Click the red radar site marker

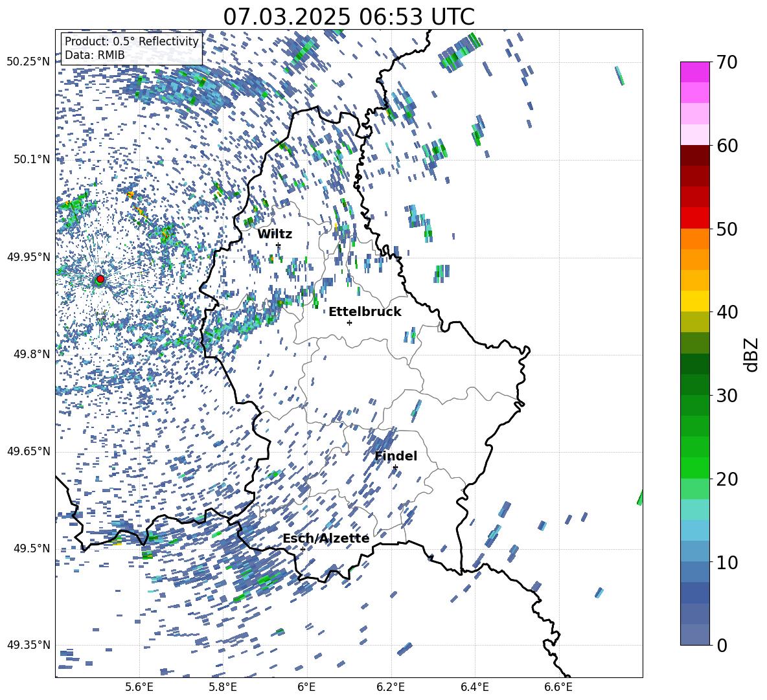(x=100, y=279)
